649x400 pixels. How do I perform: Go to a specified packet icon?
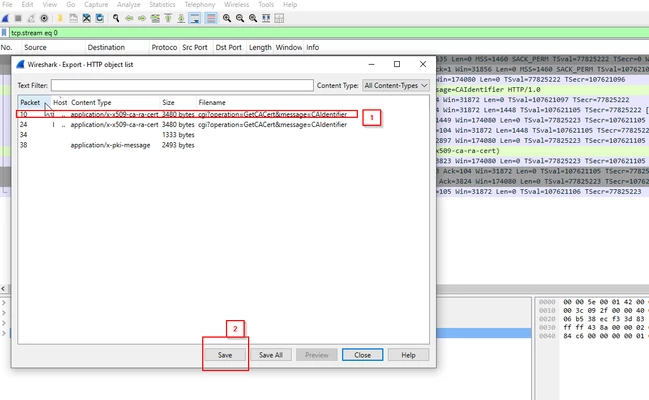(x=155, y=18)
